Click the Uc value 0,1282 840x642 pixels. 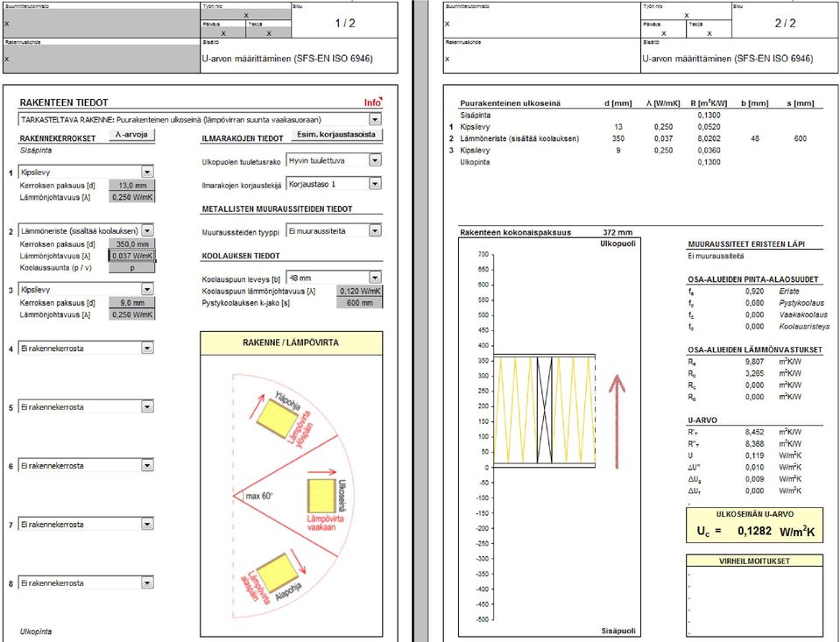pyautogui.click(x=754, y=531)
